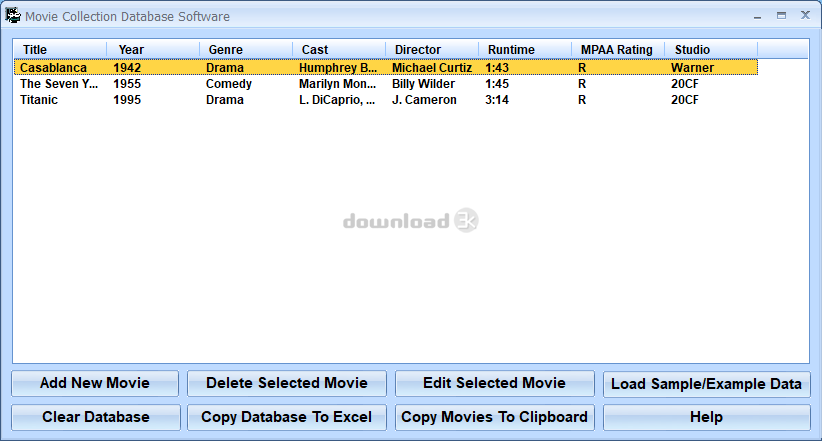Click the Warner studio cell
The height and width of the screenshot is (441, 822).
point(692,68)
